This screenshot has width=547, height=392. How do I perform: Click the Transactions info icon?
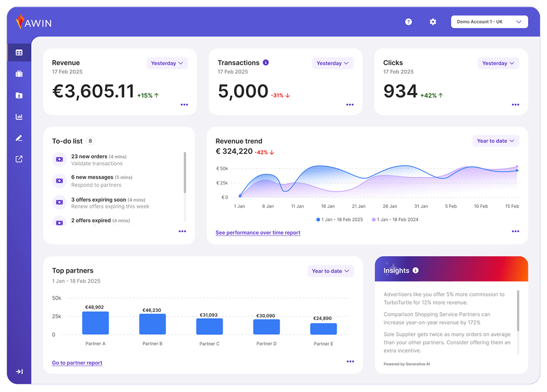point(266,63)
